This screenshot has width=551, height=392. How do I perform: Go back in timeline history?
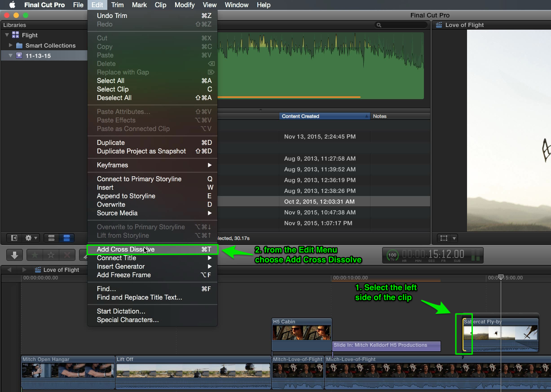10,270
